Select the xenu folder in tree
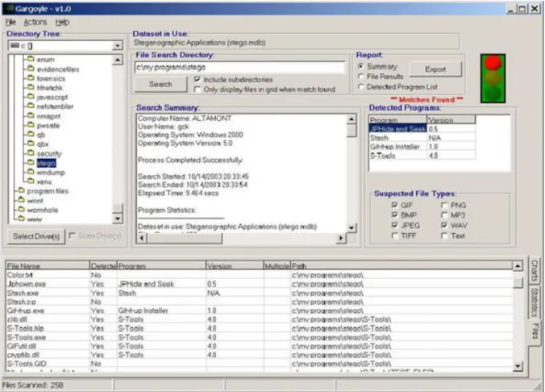545x392 pixels. point(44,181)
